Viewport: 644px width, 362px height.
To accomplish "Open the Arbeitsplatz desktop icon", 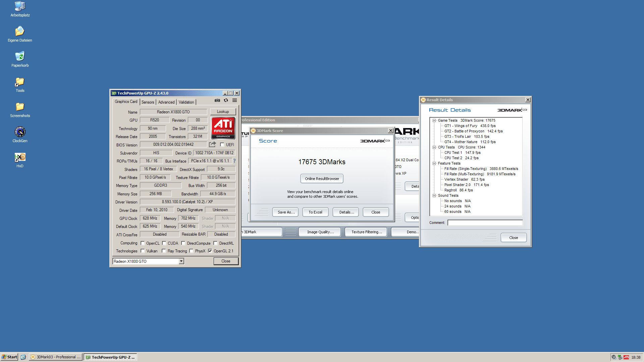I will 20,9.
